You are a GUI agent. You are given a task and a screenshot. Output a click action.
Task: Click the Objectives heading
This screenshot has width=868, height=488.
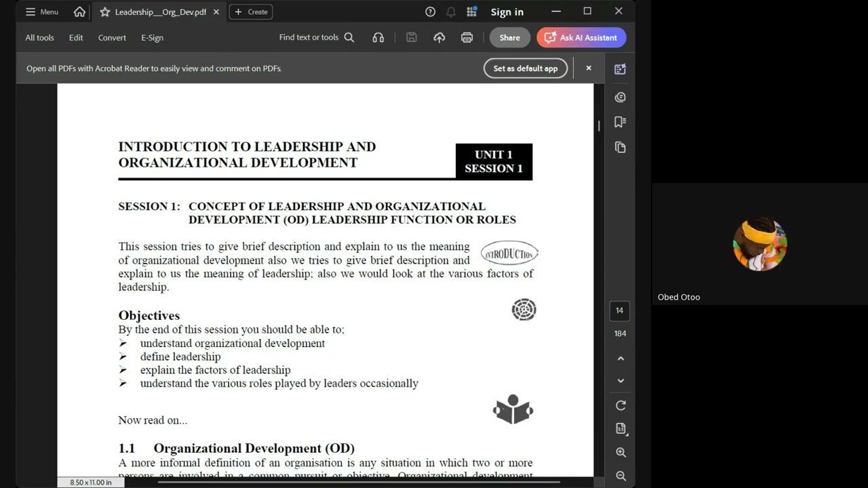tap(149, 315)
